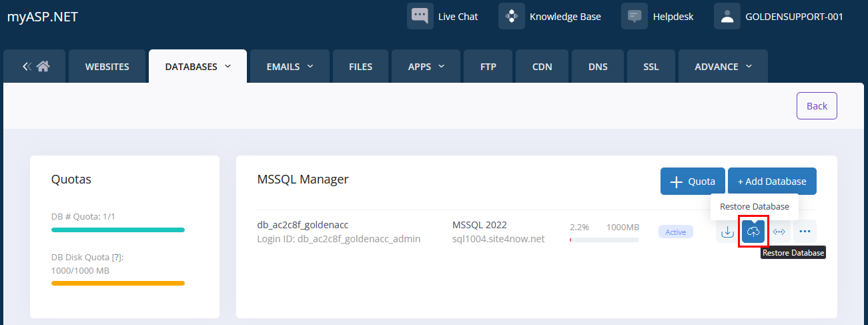Image resolution: width=868 pixels, height=325 pixels.
Task: Select the DNS tab
Action: tap(598, 66)
